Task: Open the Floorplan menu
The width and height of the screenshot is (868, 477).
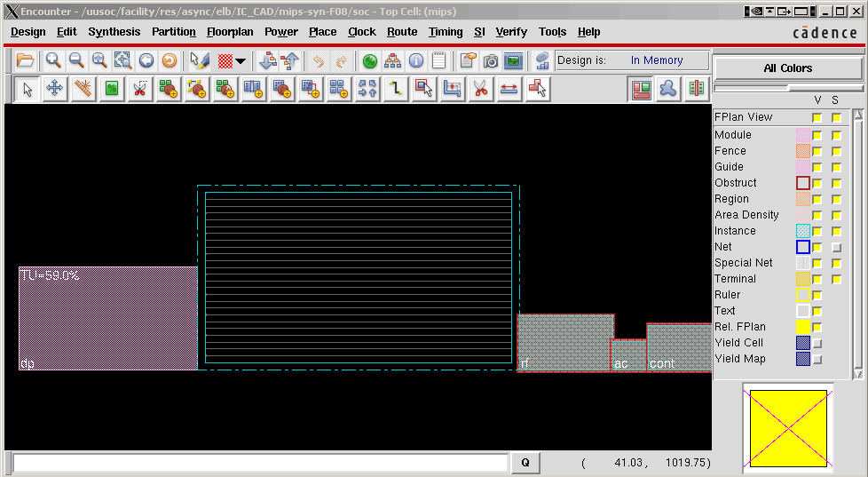Action: click(230, 32)
